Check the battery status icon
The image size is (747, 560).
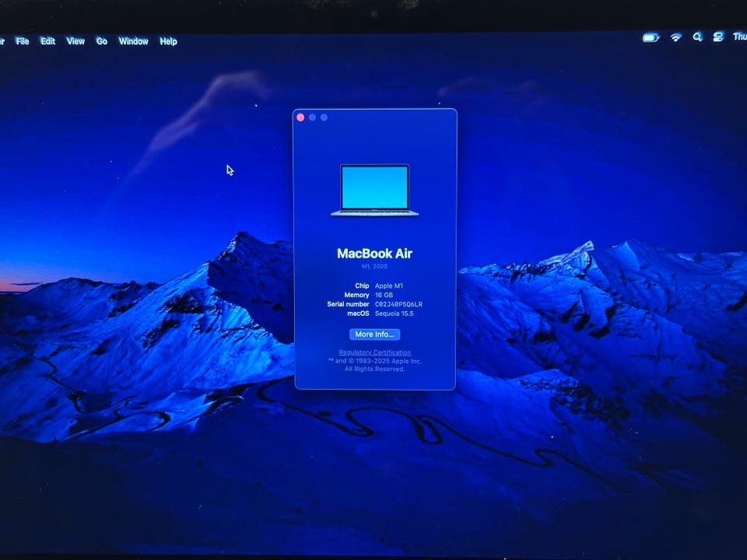[x=651, y=37]
